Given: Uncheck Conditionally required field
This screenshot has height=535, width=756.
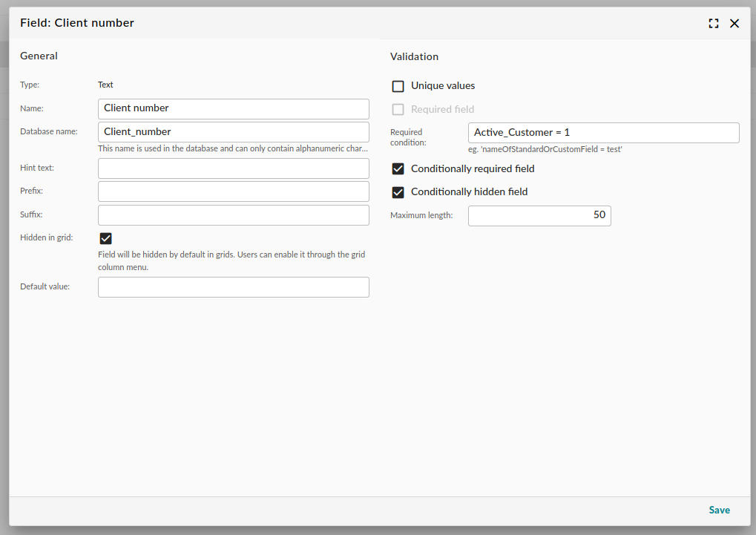Looking at the screenshot, I should [398, 169].
